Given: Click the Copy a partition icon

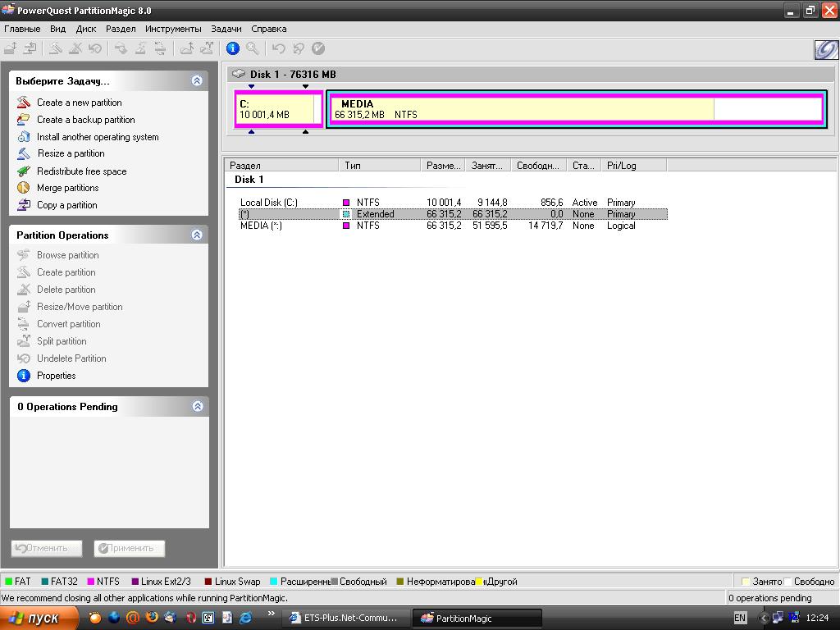Looking at the screenshot, I should click(23, 205).
